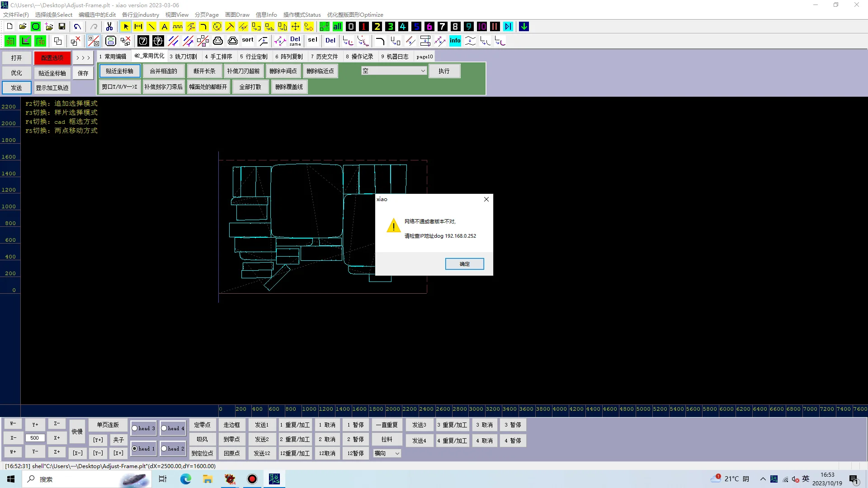868x488 pixels.
Task: Open the 横向 direction dropdown
Action: (x=397, y=454)
